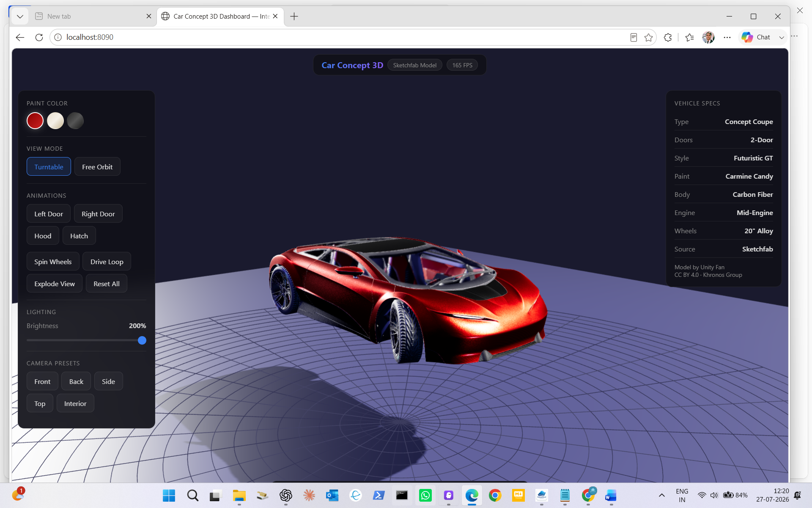Open immersive reader view
812x508 pixels.
point(634,37)
